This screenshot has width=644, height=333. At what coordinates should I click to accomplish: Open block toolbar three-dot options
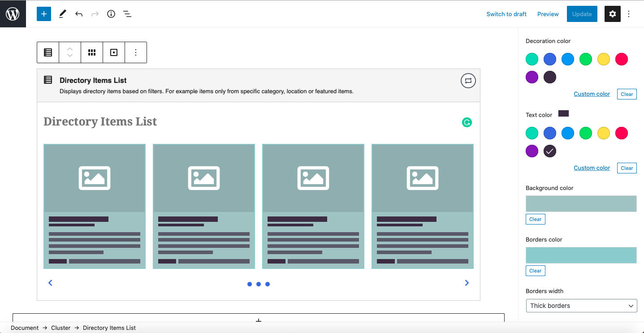136,52
